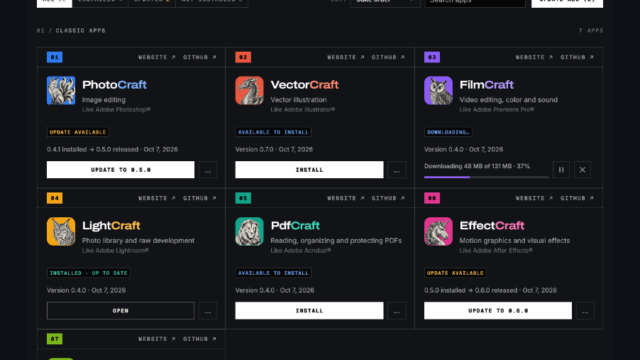Viewport: 640px width, 360px height.
Task: Click the green 07 number badge
Action: coord(55,339)
